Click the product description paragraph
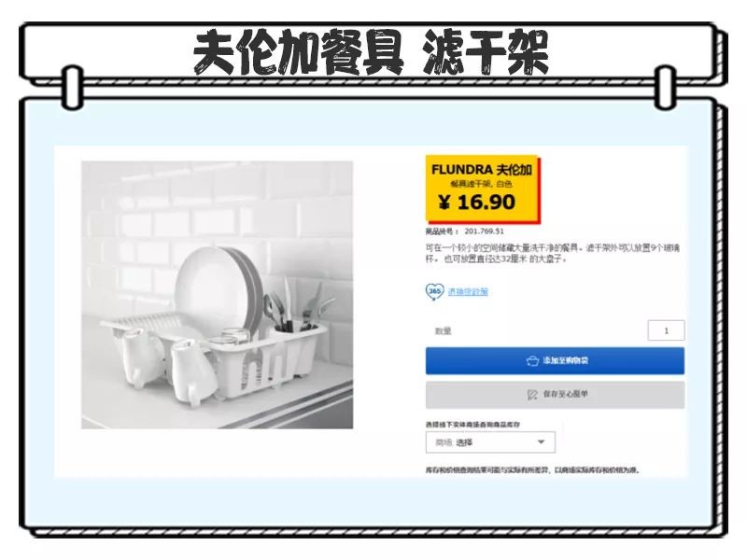This screenshot has width=747, height=560. pos(553,253)
